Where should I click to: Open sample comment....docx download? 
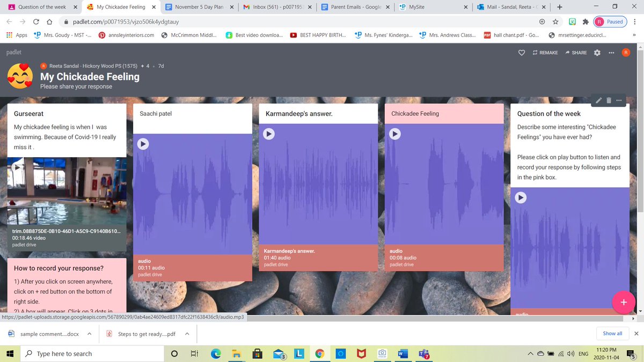coord(43,334)
